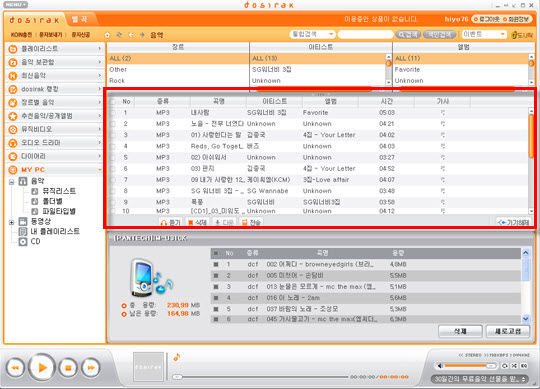Open 문자신공 menu item
The image size is (540, 389).
tap(81, 35)
